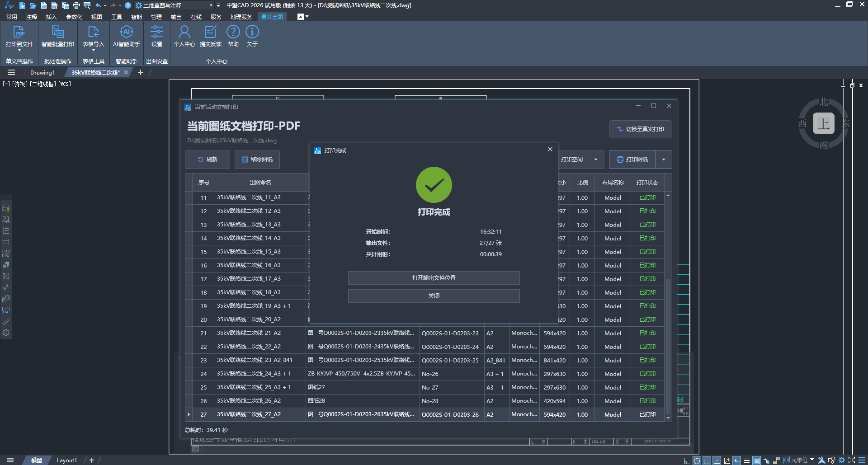
Task: Click the 刷新 refresh button
Action: pyautogui.click(x=208, y=160)
